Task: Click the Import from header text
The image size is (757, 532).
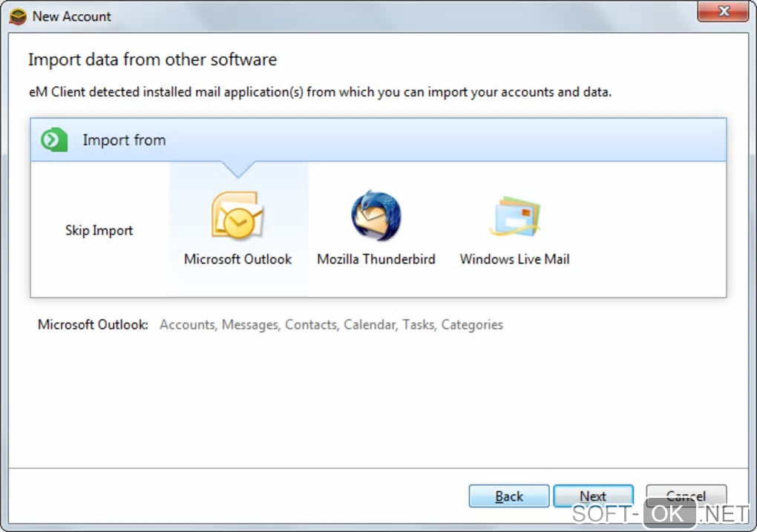Action: (x=124, y=140)
